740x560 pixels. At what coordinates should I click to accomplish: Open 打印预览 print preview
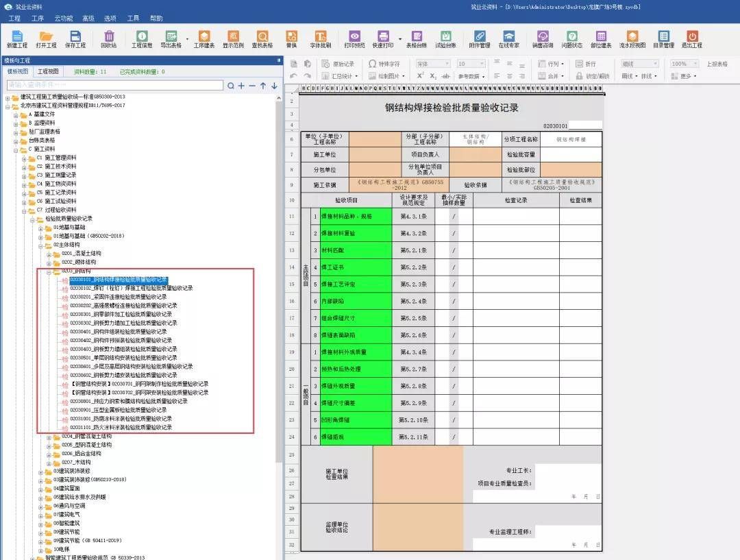click(354, 38)
